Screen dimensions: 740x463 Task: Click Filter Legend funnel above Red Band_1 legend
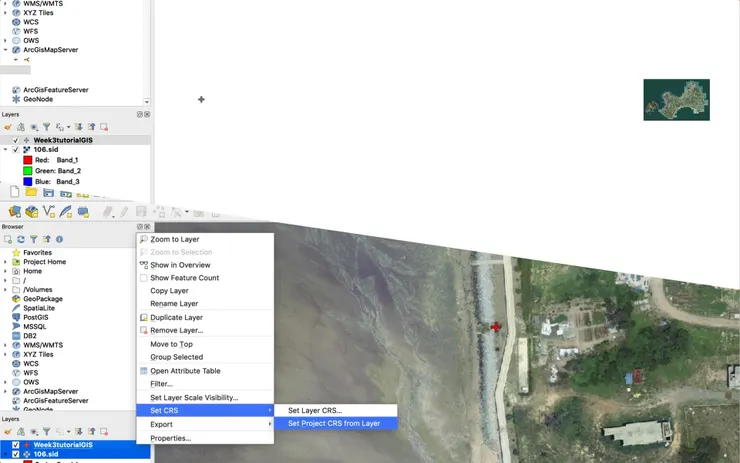click(46, 126)
